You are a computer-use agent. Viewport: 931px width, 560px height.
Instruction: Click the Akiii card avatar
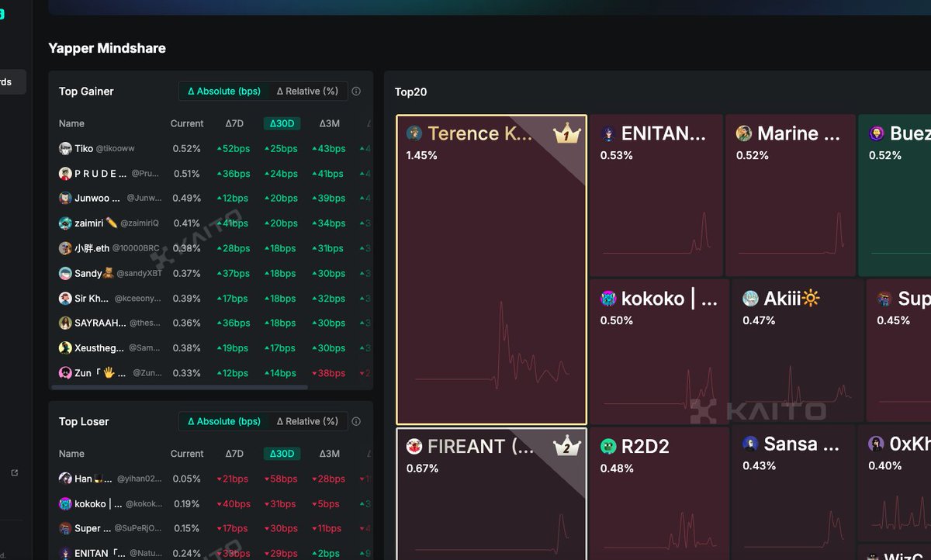tap(750, 299)
